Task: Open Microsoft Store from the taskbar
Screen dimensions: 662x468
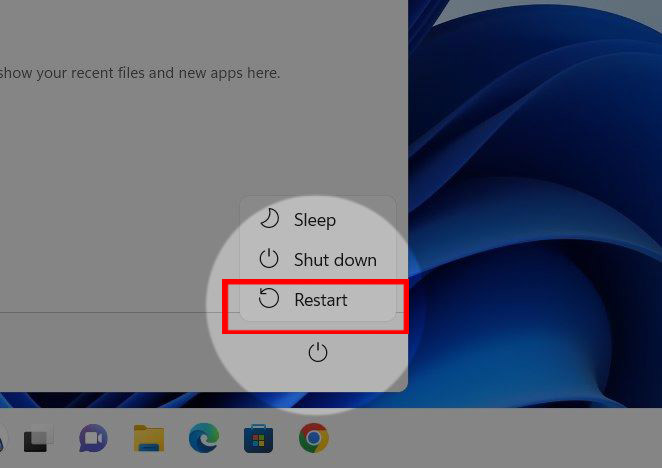Action: pos(258,438)
